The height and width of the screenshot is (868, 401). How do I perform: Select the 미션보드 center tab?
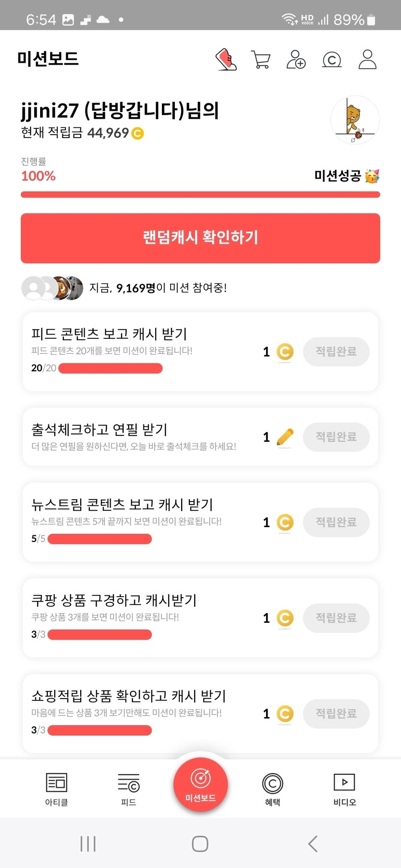200,785
